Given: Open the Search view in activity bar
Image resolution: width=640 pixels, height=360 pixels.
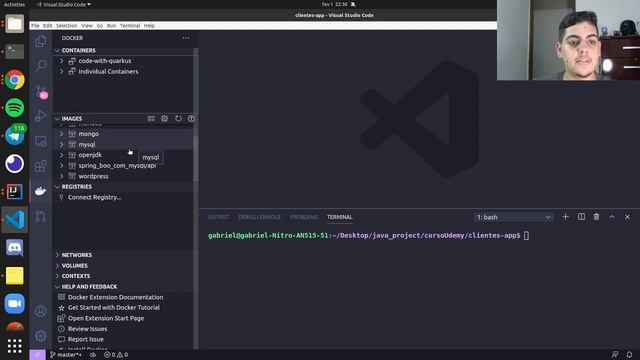Looking at the screenshot, I should click(x=40, y=66).
